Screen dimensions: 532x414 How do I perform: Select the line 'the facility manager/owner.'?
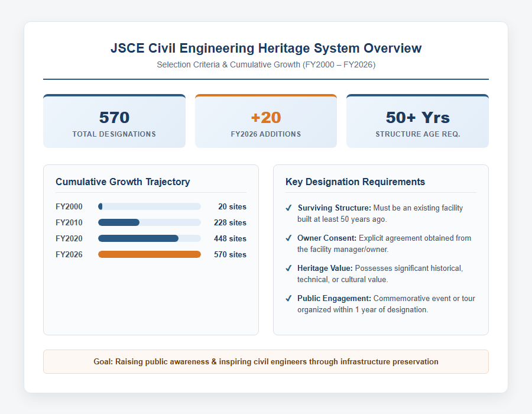click(x=343, y=250)
